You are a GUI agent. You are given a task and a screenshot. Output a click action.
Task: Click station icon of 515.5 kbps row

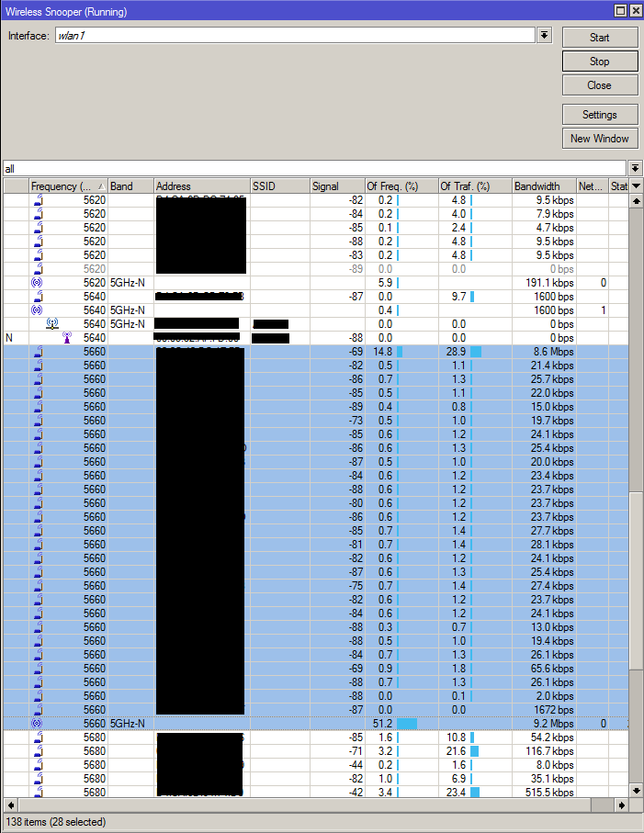click(x=39, y=792)
